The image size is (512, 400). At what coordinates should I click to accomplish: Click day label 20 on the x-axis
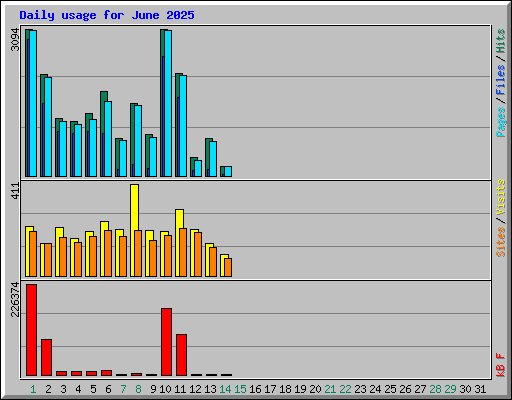[x=315, y=389]
